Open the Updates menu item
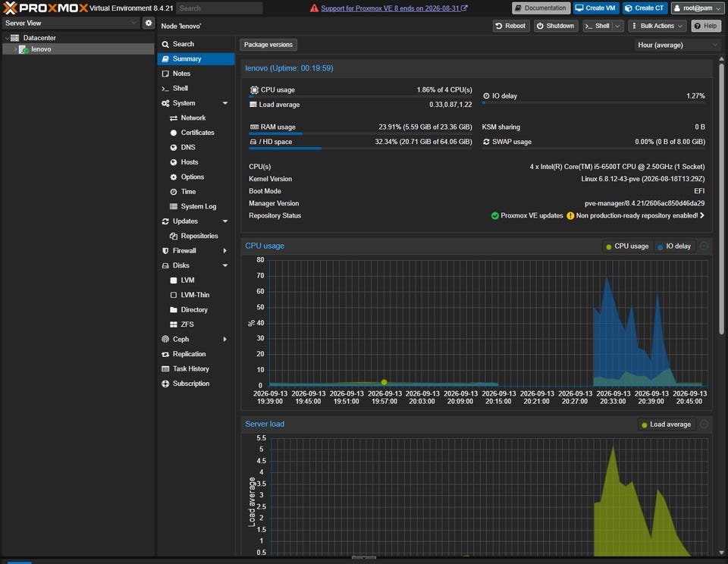 point(196,221)
